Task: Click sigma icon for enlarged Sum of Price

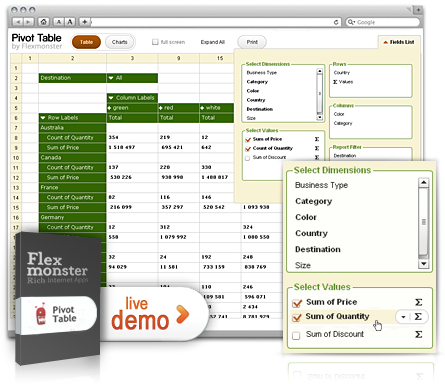Action: click(419, 302)
